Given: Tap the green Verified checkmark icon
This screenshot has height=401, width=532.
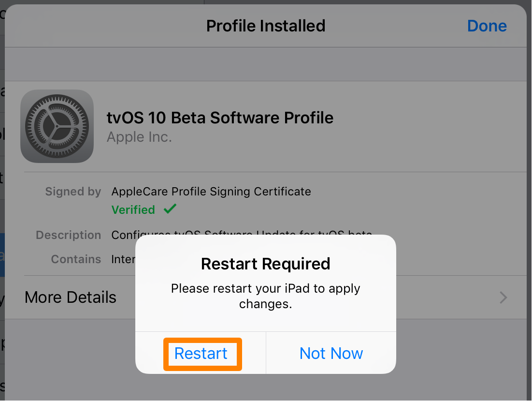Looking at the screenshot, I should [170, 209].
